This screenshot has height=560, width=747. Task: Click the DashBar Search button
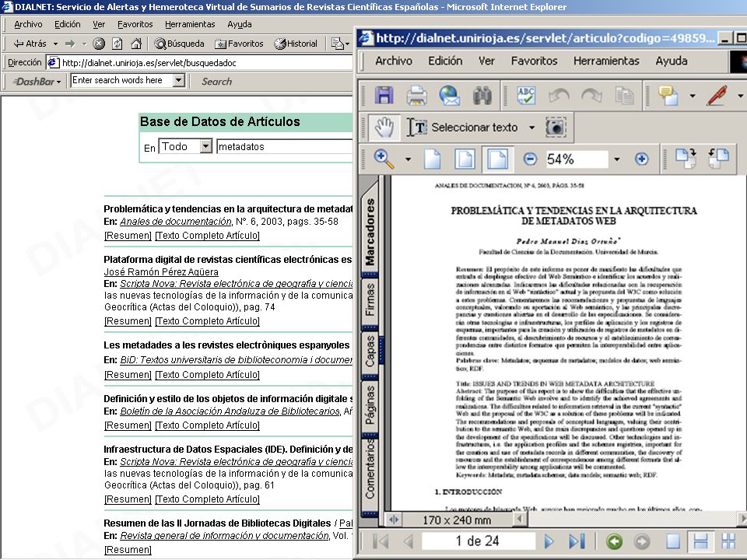click(217, 82)
